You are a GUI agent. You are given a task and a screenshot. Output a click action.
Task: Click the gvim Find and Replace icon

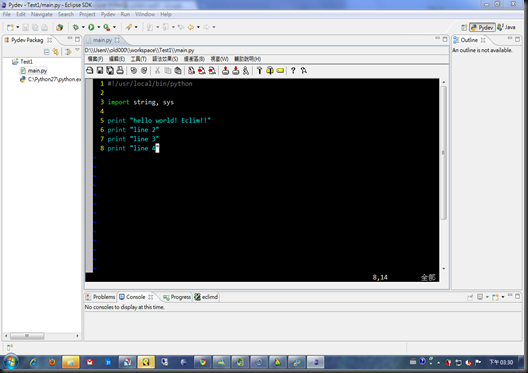[191, 70]
